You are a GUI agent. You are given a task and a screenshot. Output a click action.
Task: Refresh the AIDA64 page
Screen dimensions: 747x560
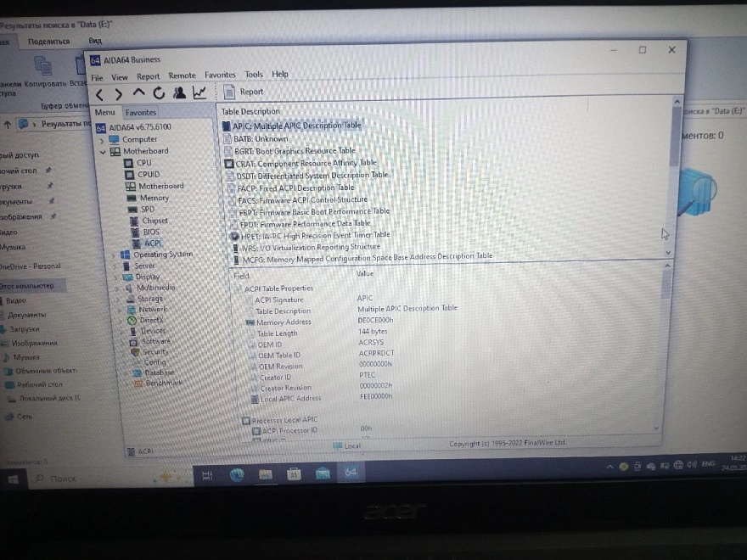point(159,92)
